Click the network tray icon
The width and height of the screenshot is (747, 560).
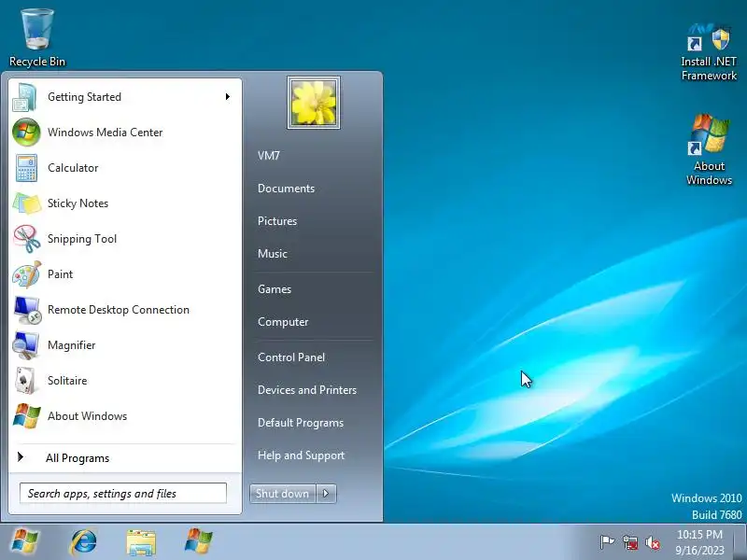click(x=629, y=542)
